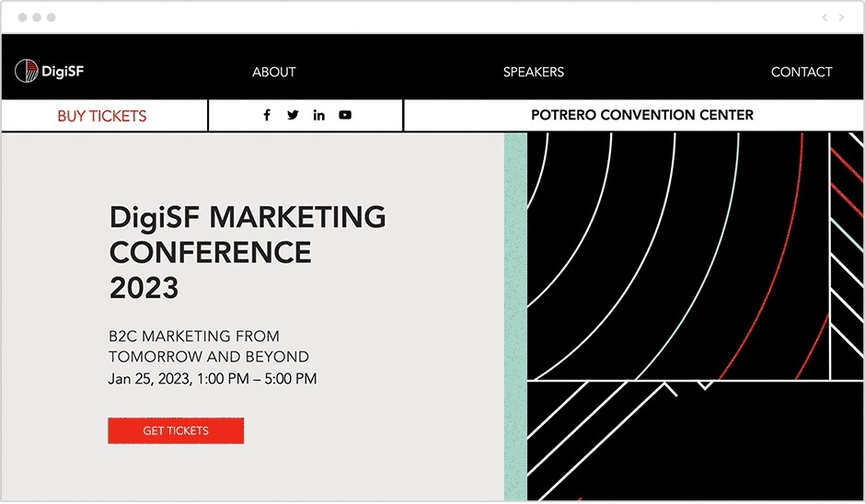
Task: Click the mint green vertical stripe
Action: (x=516, y=316)
